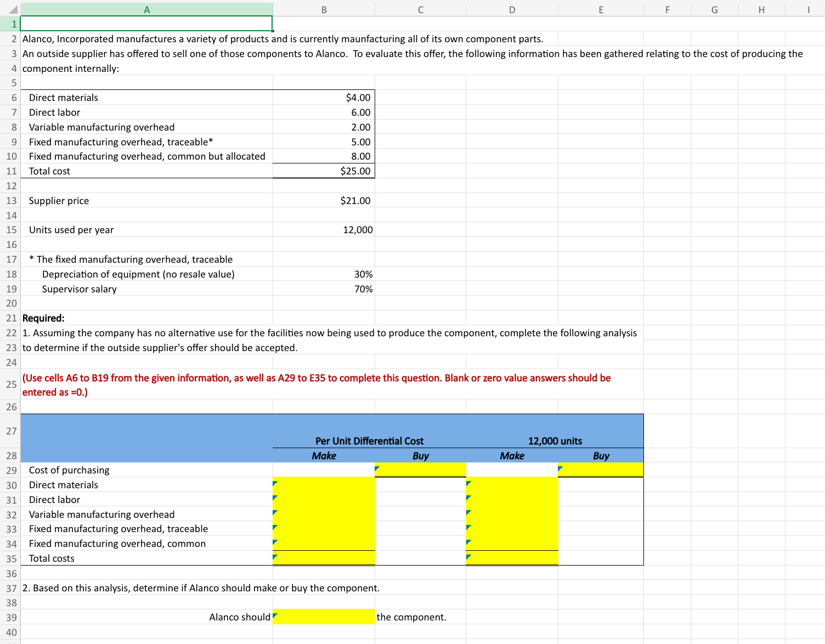Click the '12,000 units' table header
This screenshot has width=825, height=644.
click(555, 441)
